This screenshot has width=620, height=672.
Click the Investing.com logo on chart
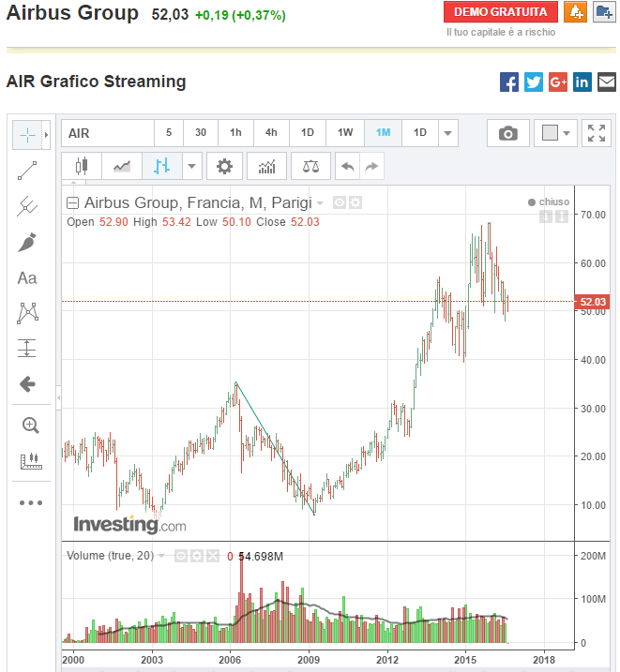point(130,525)
